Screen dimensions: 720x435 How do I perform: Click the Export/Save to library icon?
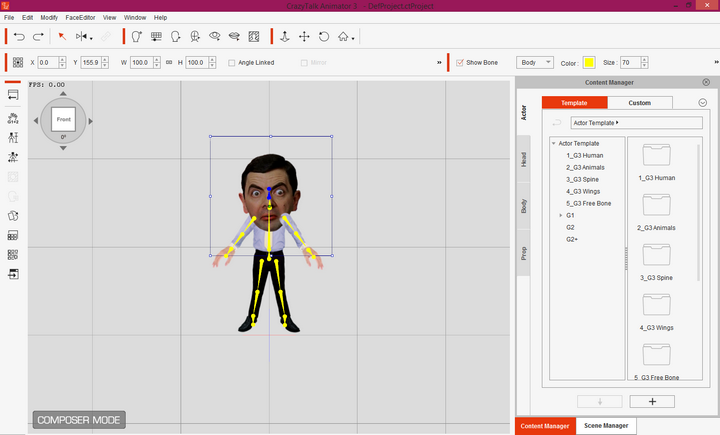tap(13, 274)
